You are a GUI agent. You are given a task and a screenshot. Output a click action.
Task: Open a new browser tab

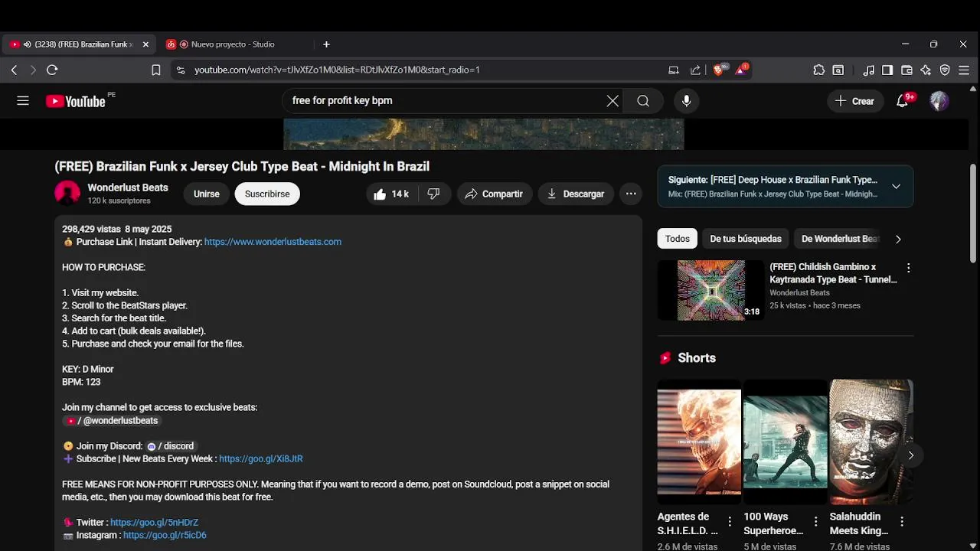pyautogui.click(x=326, y=44)
